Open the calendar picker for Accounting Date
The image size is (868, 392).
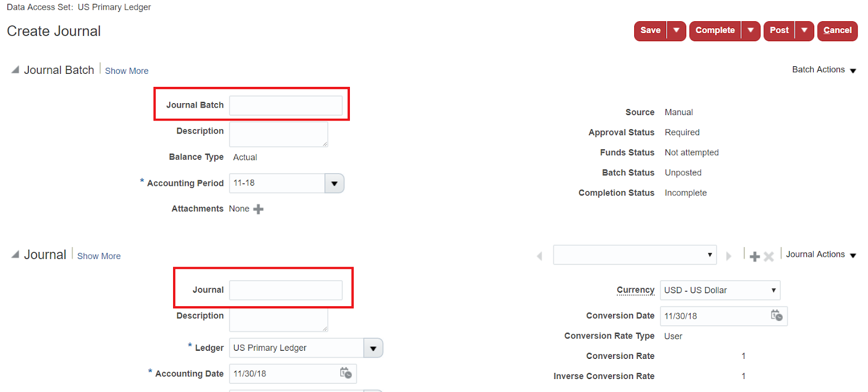(x=346, y=374)
